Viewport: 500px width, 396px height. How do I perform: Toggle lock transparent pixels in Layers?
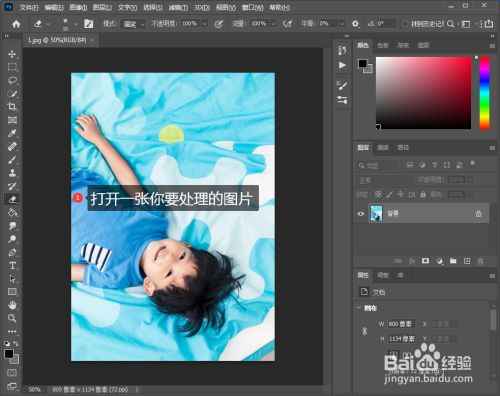(378, 194)
